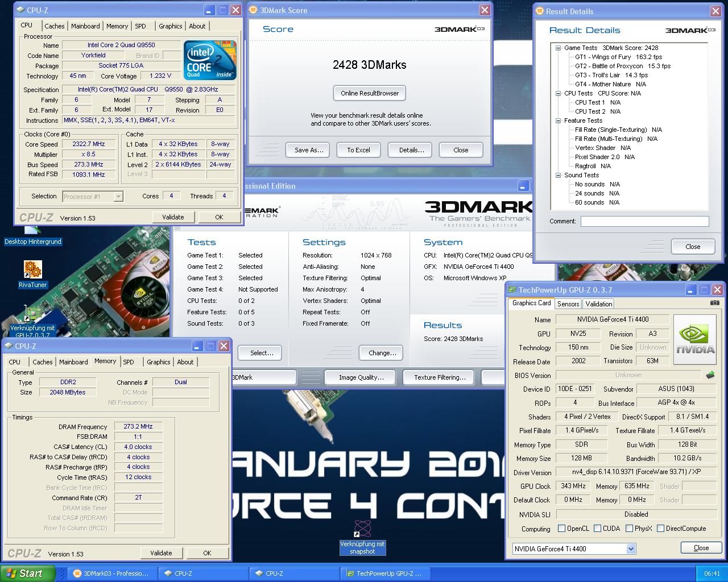Open the GeForce4 Ti 4400 GPU dropdown

(573, 549)
